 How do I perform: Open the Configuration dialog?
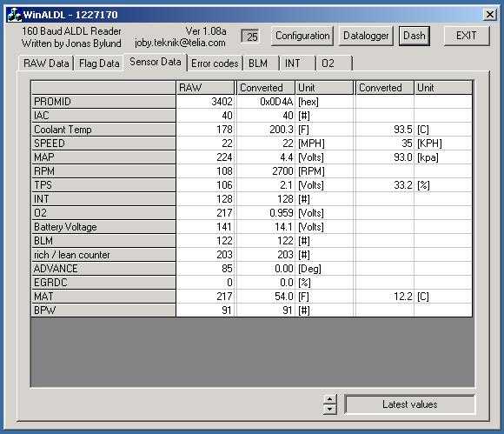[302, 36]
